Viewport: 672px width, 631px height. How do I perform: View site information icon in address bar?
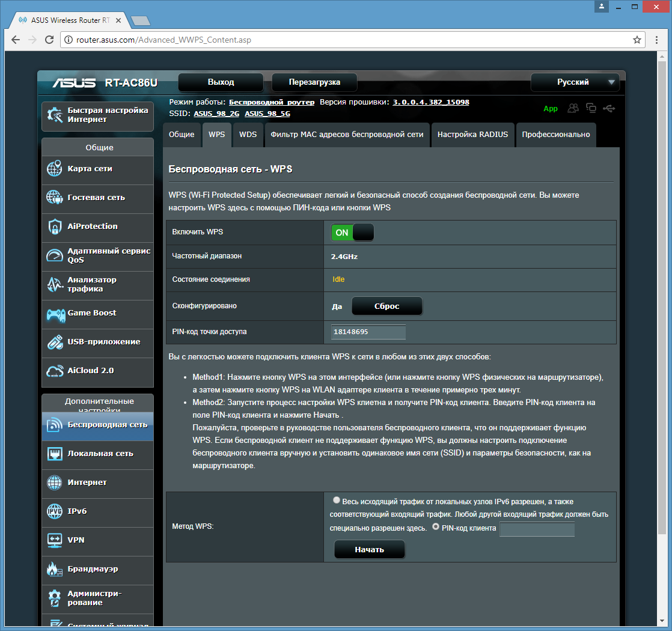69,40
